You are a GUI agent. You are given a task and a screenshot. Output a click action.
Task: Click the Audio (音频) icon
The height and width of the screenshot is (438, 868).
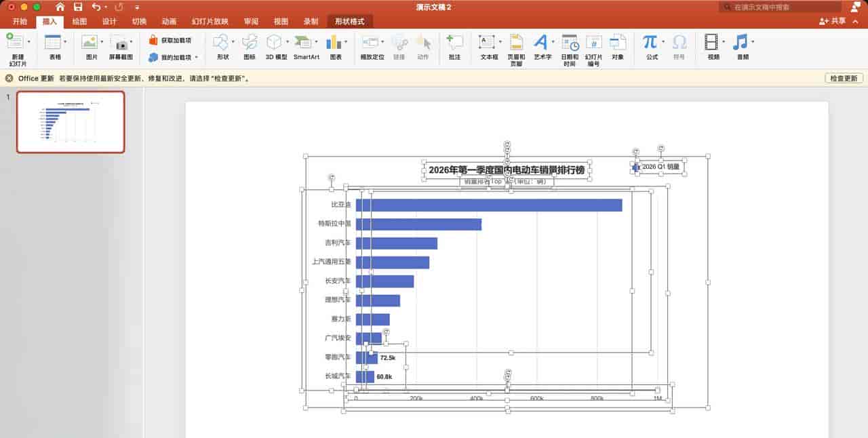[740, 42]
